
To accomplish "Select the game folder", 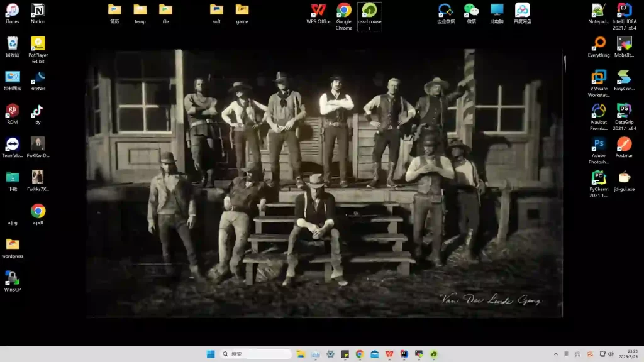I will [x=242, y=14].
